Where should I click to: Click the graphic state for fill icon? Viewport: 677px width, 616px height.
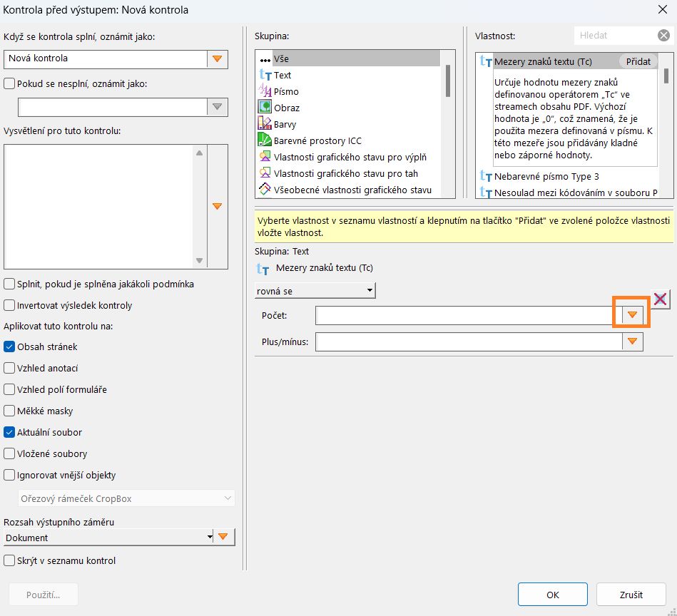pyautogui.click(x=265, y=156)
